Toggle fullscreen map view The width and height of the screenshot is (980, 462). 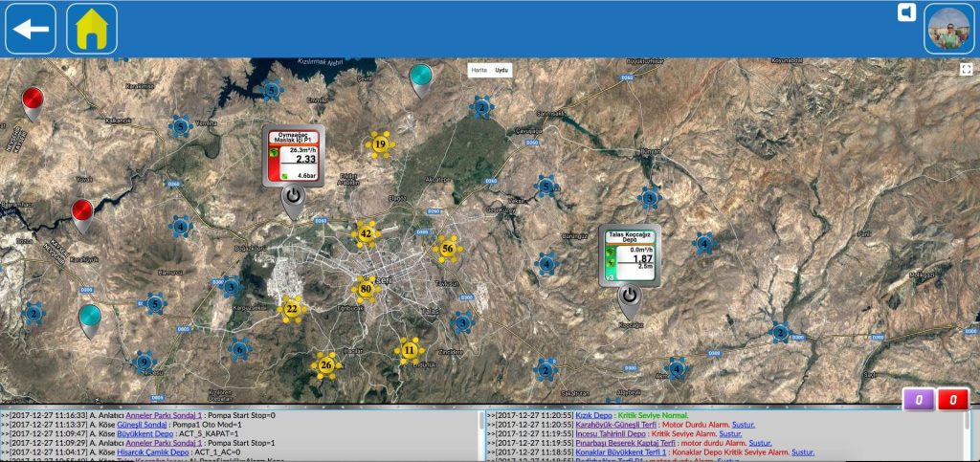966,69
